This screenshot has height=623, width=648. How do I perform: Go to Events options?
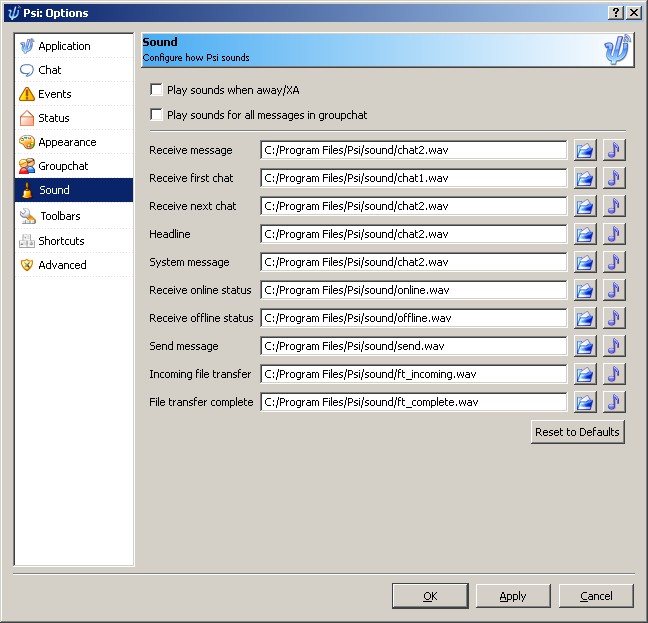74,94
